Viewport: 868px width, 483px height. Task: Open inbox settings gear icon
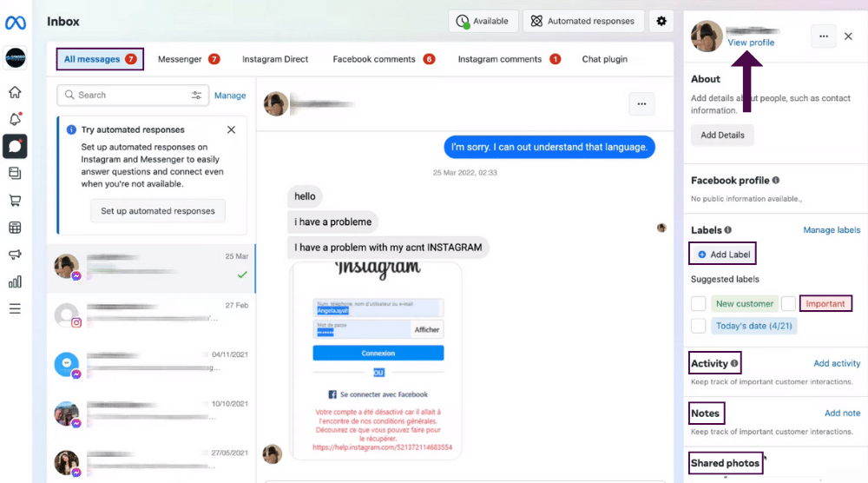pos(661,21)
